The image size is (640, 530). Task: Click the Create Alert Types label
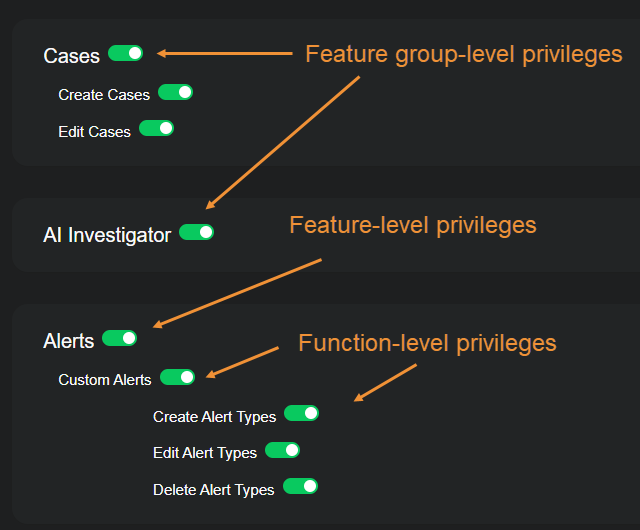214,416
